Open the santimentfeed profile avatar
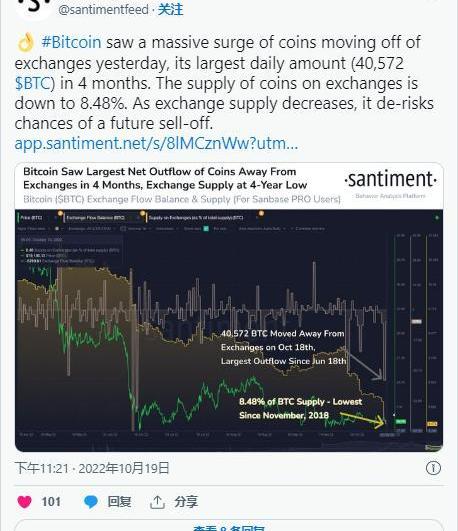The image size is (458, 531). coord(34,8)
